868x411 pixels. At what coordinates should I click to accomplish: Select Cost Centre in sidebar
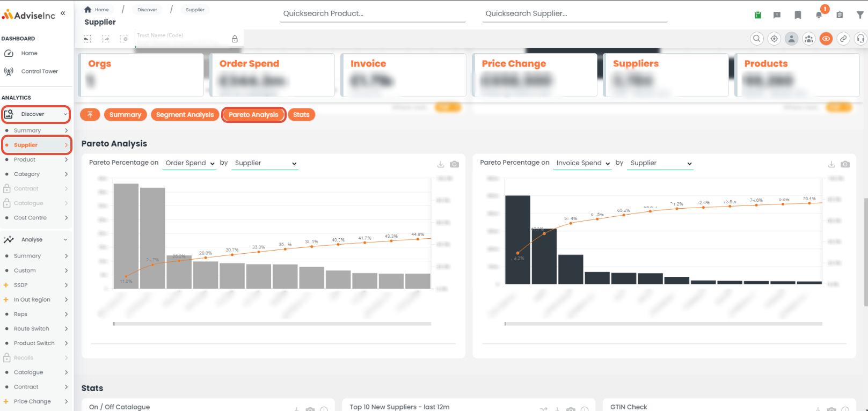click(36, 218)
